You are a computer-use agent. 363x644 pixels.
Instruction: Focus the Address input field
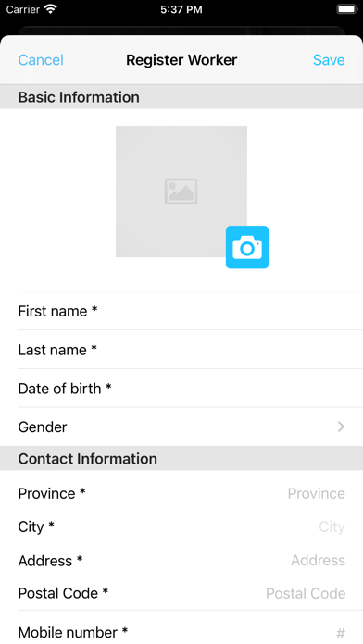click(181, 560)
